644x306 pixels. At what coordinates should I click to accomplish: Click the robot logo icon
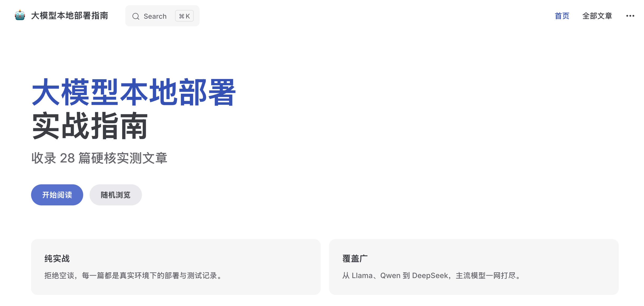20,16
